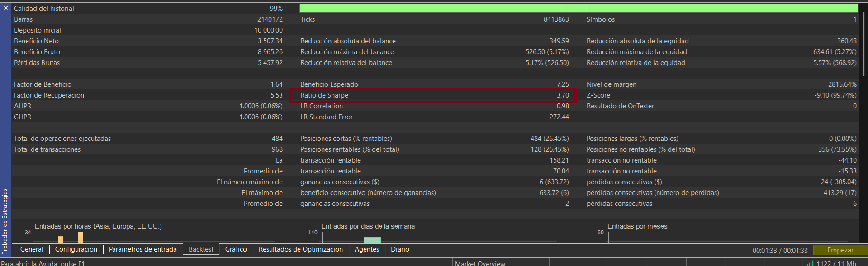Click the Depósito inicial value 10 000.00
This screenshot has width=868, height=266.
tap(268, 30)
